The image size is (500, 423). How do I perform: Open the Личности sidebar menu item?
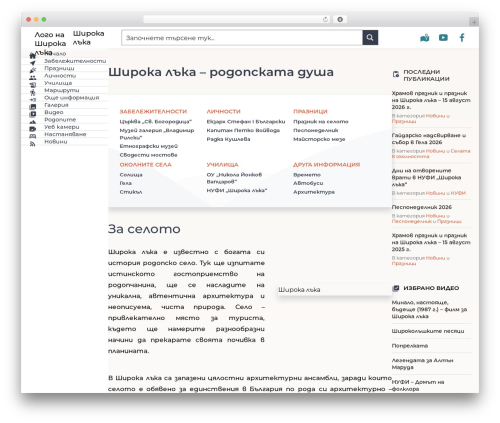(x=60, y=76)
